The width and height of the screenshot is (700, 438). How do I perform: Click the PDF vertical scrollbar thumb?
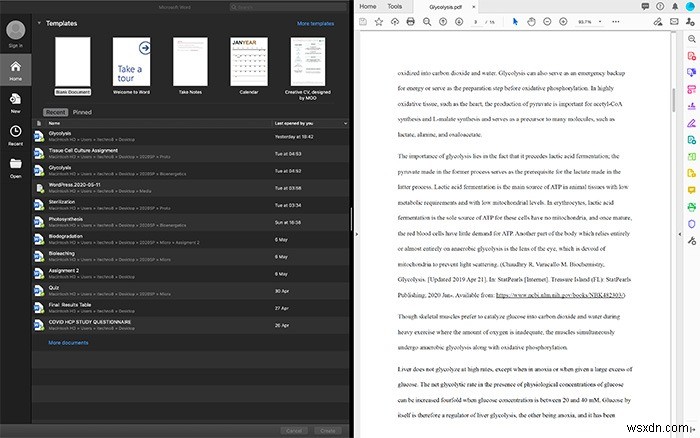click(674, 100)
